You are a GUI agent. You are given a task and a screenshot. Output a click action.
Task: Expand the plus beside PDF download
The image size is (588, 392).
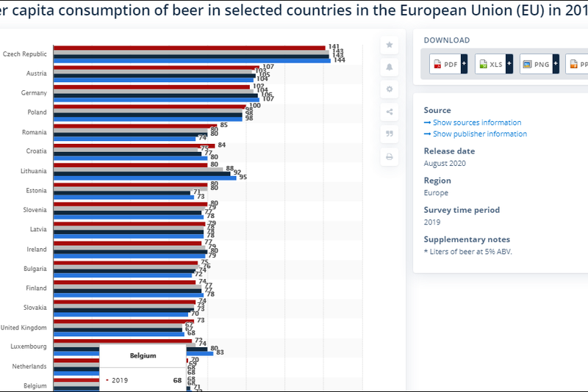tap(465, 65)
